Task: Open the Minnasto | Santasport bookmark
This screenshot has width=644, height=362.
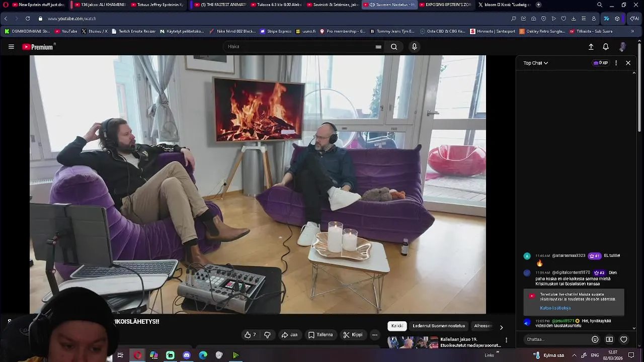Action: coord(493,31)
